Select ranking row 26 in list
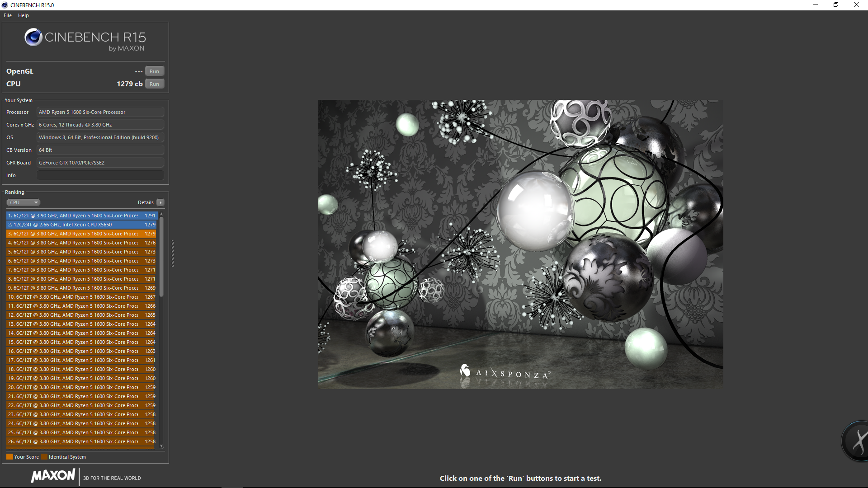 81,441
